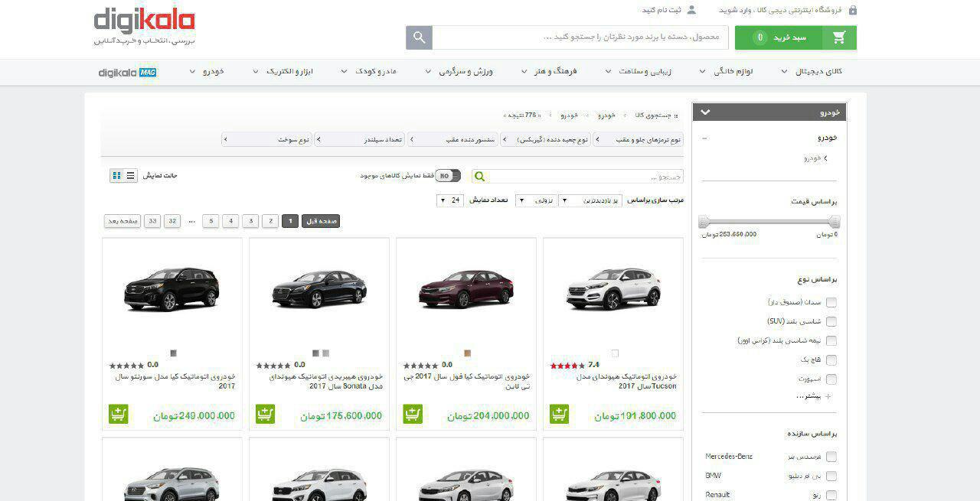The width and height of the screenshot is (980, 501).
Task: Click the Tucson star rating
Action: point(567,366)
